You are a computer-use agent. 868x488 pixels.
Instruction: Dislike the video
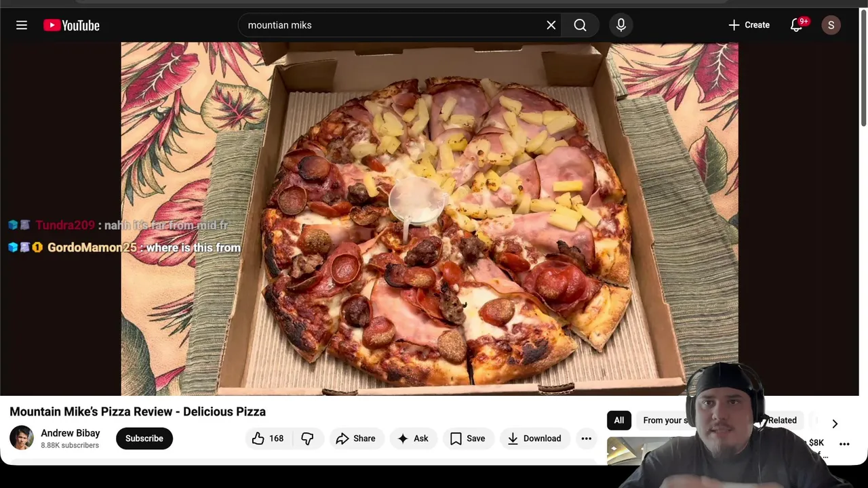(307, 439)
